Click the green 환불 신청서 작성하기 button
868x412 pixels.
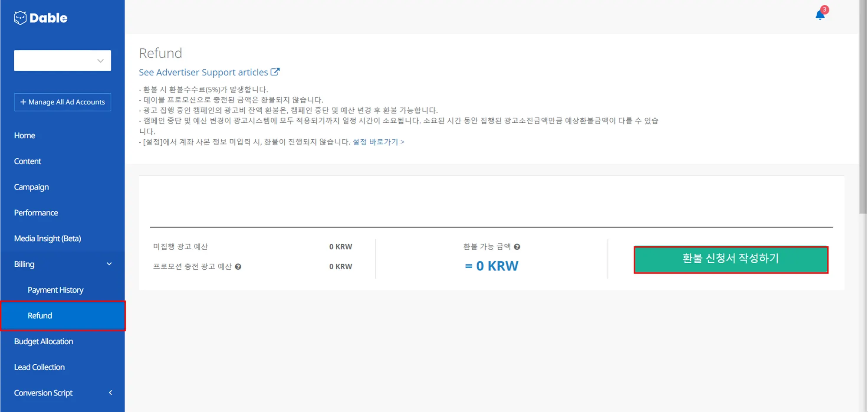pos(730,259)
